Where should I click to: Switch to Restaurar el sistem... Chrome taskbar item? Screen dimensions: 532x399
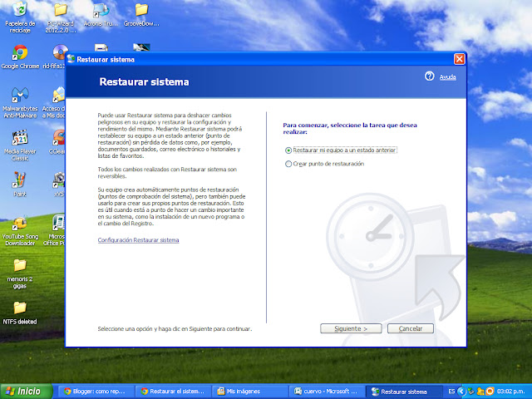point(174,392)
